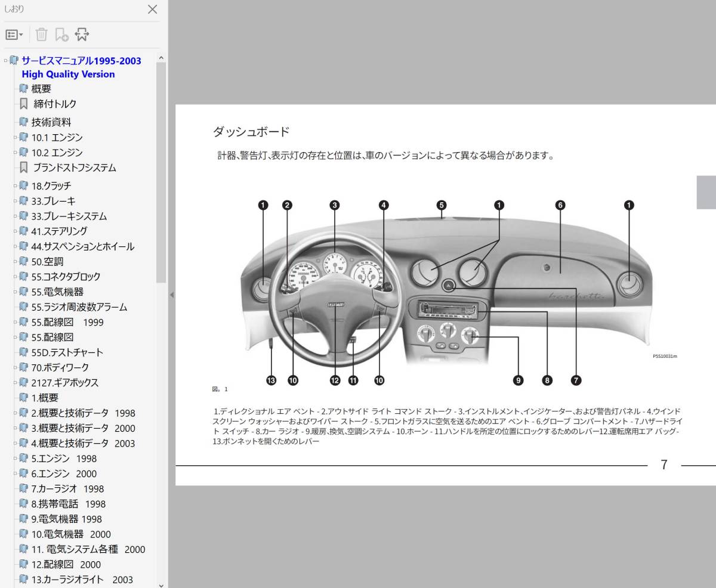Open the 33.ブレーキシステム bookmark

click(69, 216)
